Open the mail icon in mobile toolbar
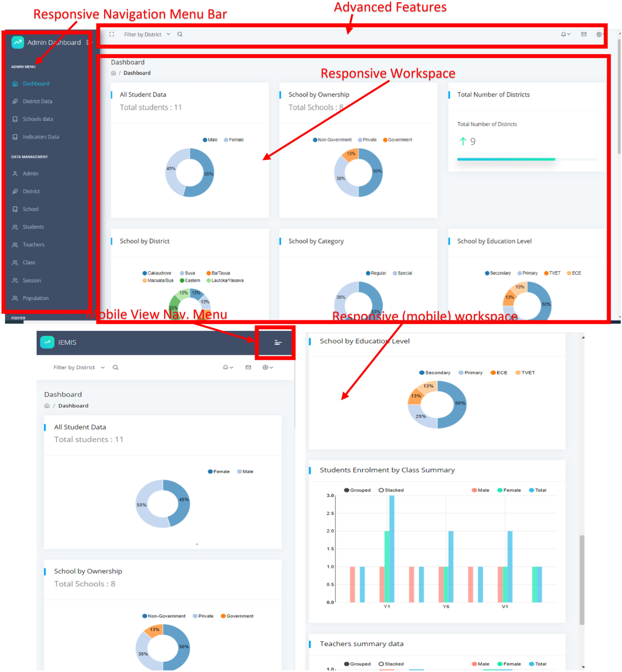Image resolution: width=622 pixels, height=672 pixels. click(x=248, y=367)
